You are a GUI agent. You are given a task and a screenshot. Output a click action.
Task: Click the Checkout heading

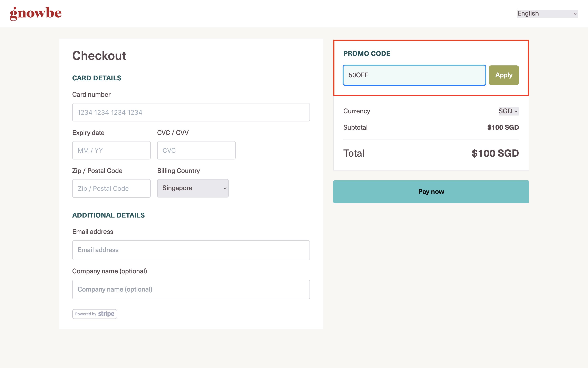[x=99, y=56]
